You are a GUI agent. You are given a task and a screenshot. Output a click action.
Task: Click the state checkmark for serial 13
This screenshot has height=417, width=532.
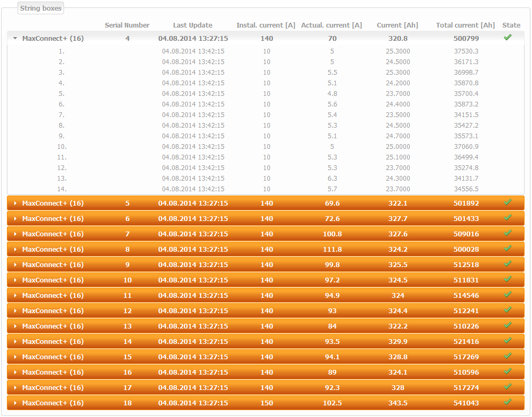[x=508, y=325]
